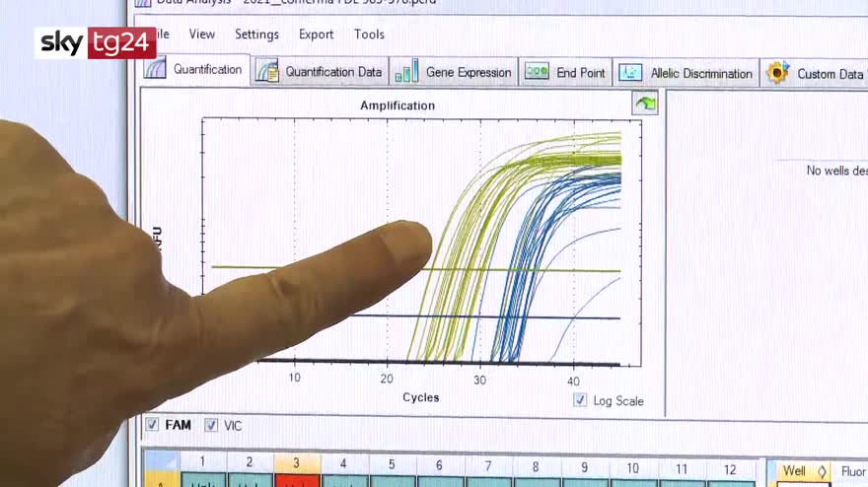Click the End Point tab icon

tap(537, 72)
